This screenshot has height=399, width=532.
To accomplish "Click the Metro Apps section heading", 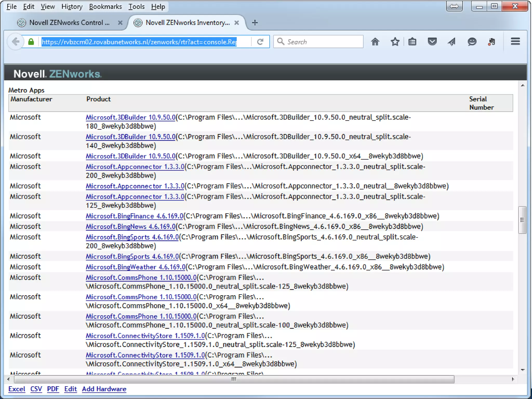I will click(26, 90).
